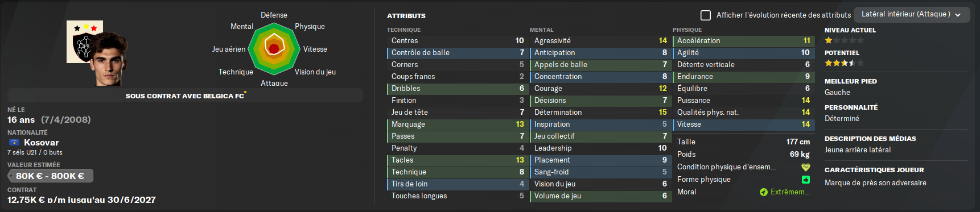Click the Tacles attribute row
The width and height of the screenshot is (980, 212).
click(456, 160)
